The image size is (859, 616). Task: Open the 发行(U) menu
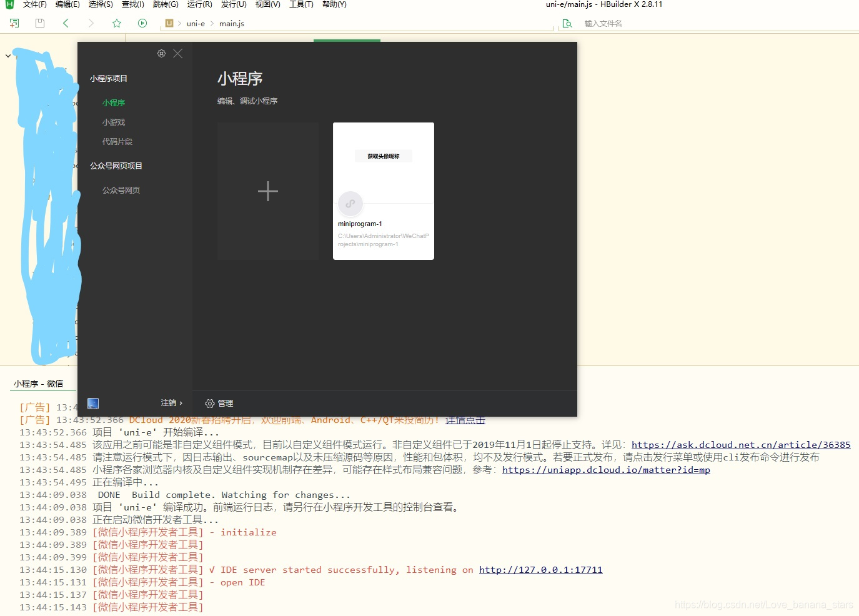click(x=234, y=4)
